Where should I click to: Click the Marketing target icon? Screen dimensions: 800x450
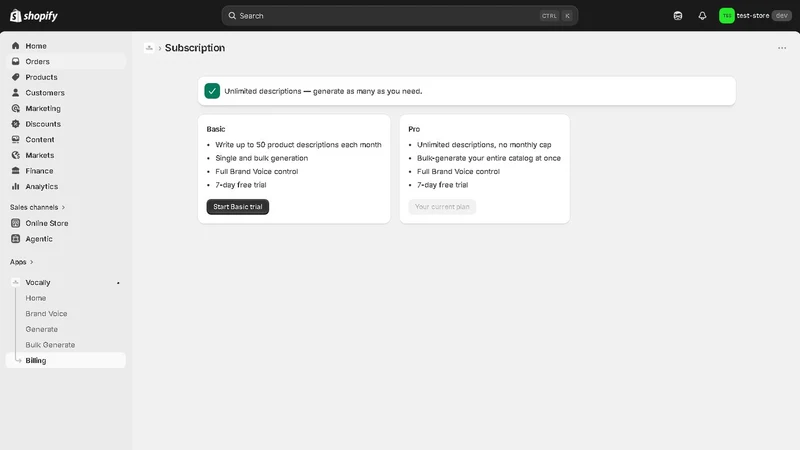[x=15, y=108]
